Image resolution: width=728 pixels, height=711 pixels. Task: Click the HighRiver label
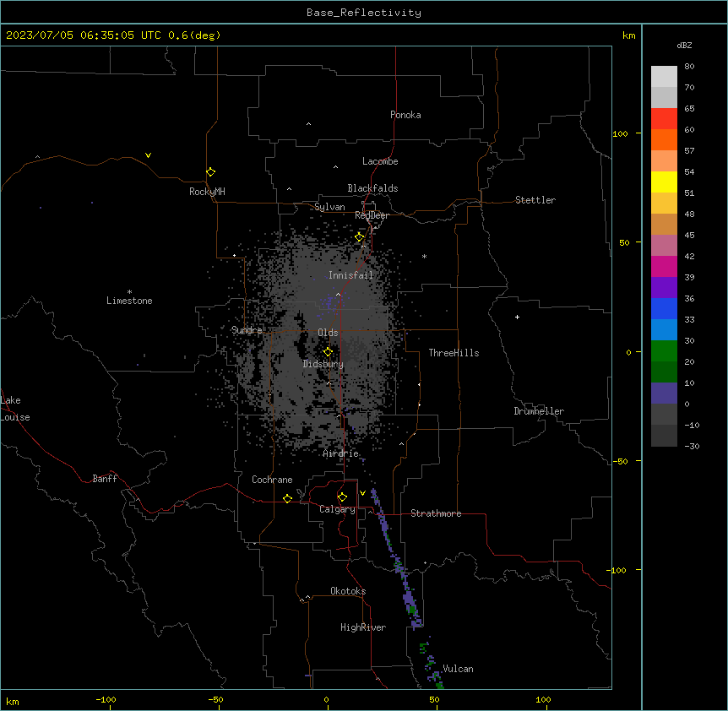363,627
